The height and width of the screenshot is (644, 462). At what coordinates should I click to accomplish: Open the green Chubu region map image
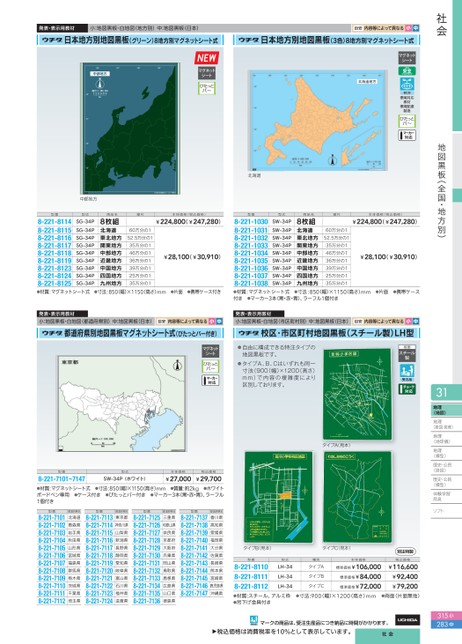(x=130, y=128)
